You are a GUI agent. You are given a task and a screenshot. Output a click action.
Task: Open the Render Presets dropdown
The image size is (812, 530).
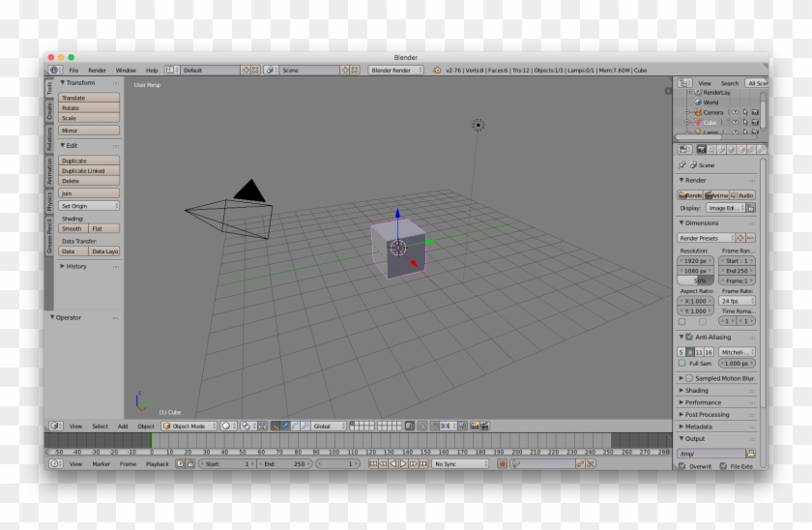click(x=706, y=238)
